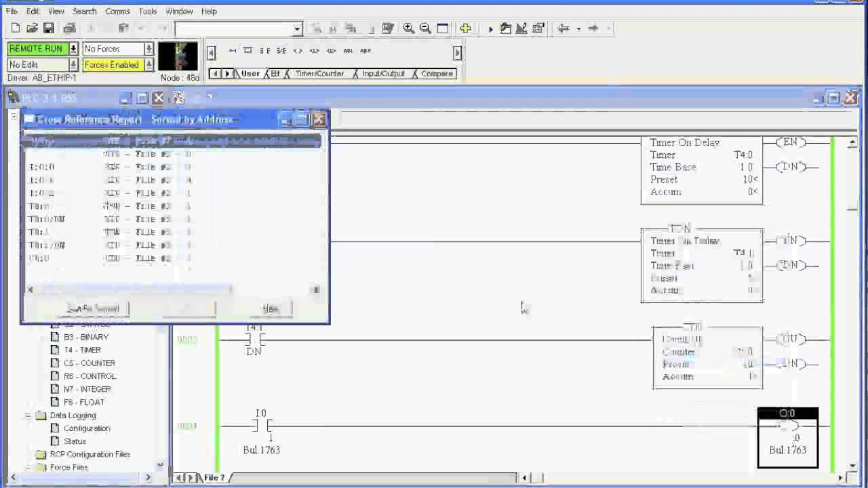Select the RCP Configuration Files folder
868x488 pixels.
tap(90, 454)
